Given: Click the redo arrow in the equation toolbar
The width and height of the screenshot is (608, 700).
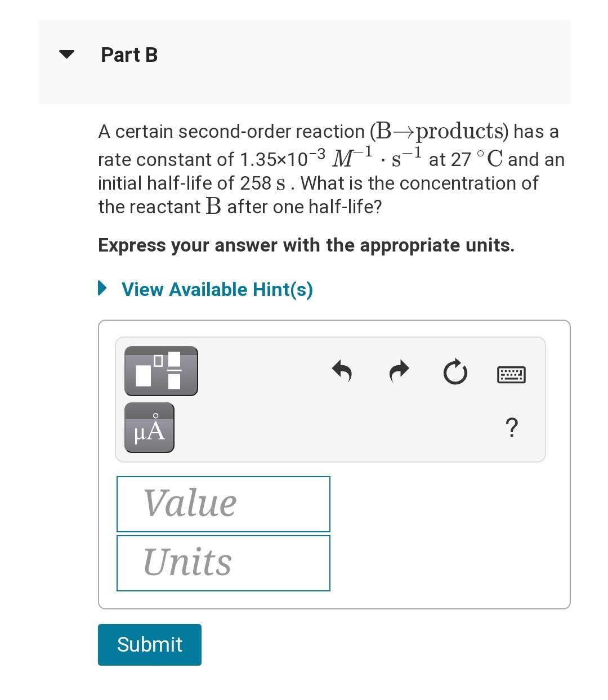Looking at the screenshot, I should click(399, 372).
